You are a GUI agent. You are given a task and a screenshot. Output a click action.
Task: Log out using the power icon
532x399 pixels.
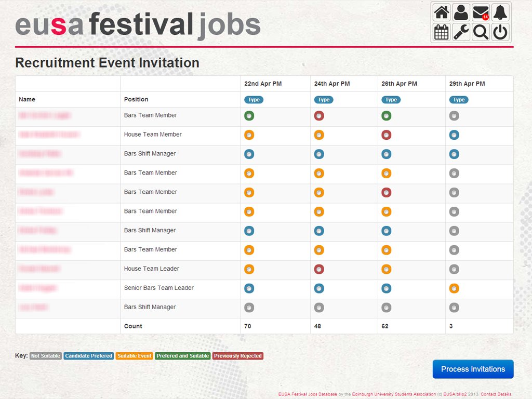tap(500, 32)
